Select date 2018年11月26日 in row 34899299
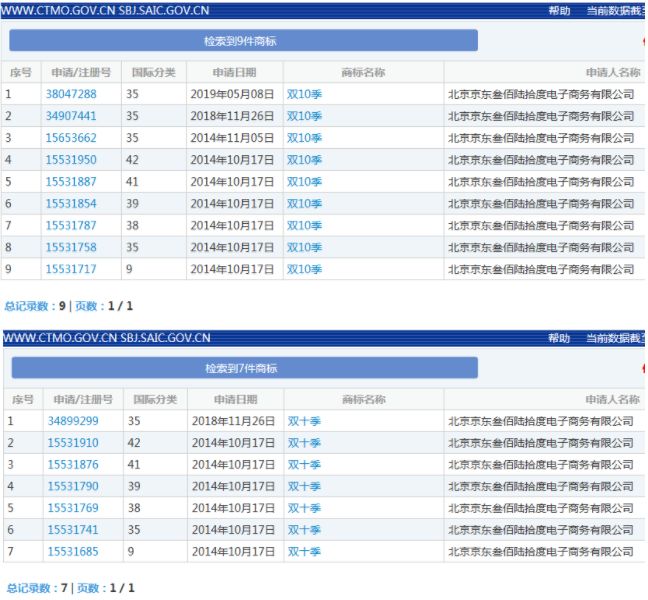This screenshot has height=600, width=648. (233, 421)
